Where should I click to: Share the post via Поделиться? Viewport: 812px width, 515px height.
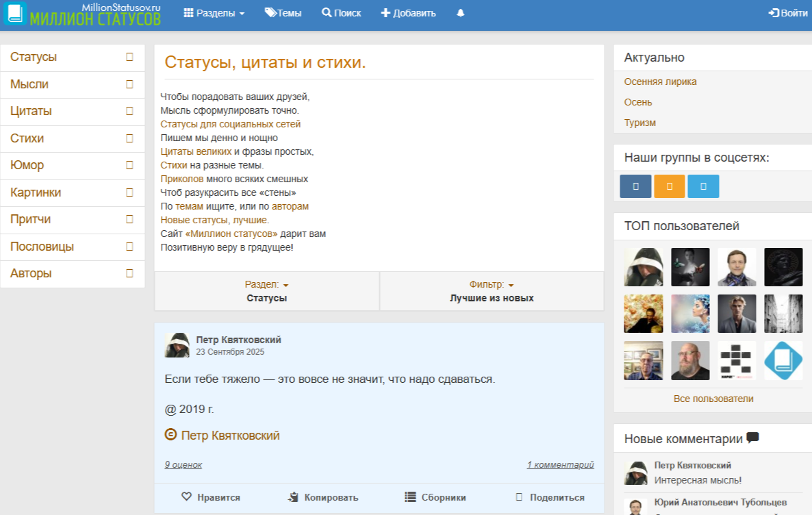[x=549, y=498]
